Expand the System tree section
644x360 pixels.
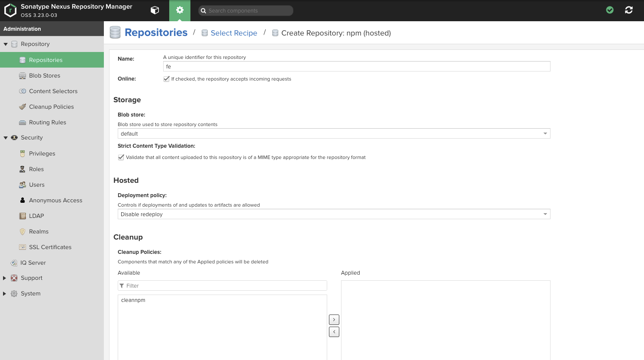click(x=5, y=294)
